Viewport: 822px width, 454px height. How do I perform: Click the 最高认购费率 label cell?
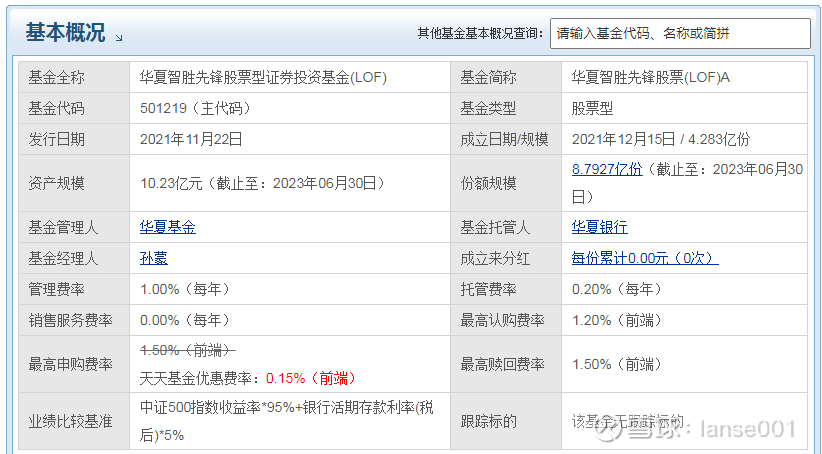click(x=506, y=320)
